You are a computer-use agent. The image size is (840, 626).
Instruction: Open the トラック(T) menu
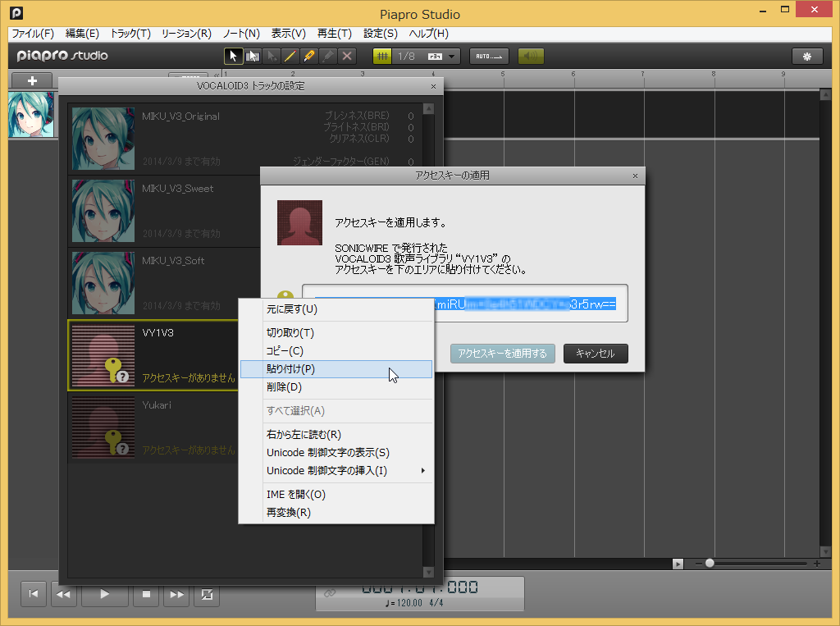click(130, 34)
